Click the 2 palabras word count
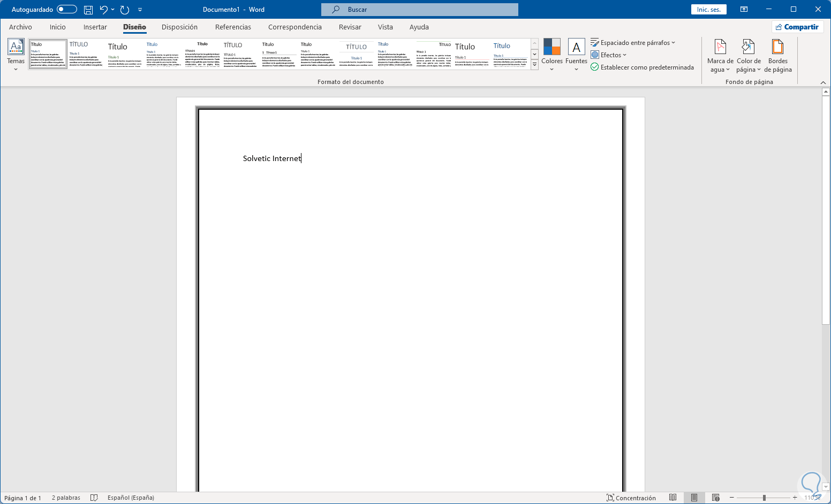This screenshot has width=831, height=504. 66,498
